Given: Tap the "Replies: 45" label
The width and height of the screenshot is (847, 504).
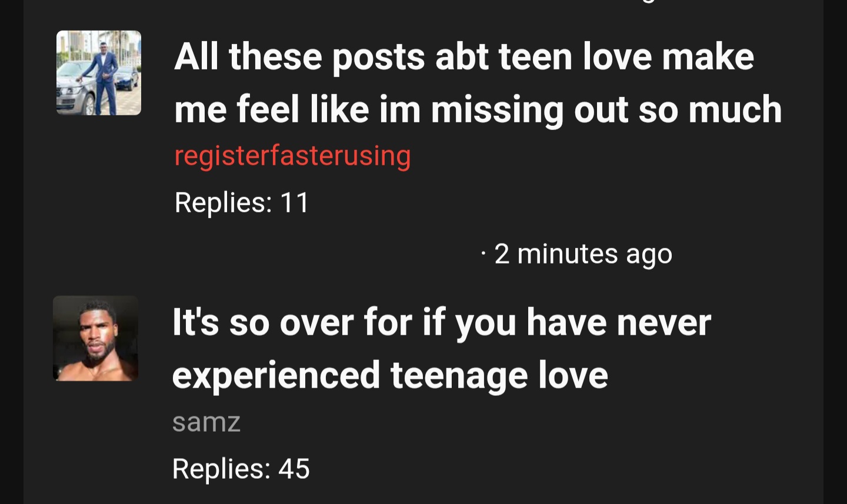Looking at the screenshot, I should coord(241,469).
